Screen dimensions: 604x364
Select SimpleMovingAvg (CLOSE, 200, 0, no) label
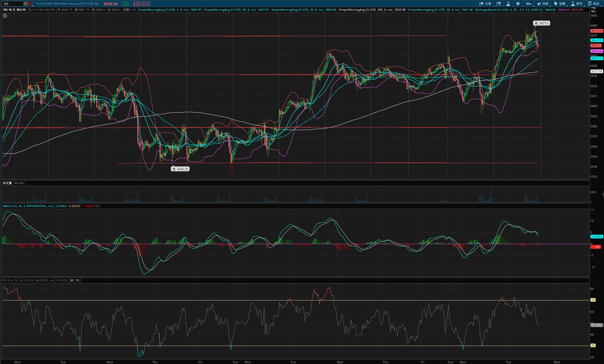366,10
